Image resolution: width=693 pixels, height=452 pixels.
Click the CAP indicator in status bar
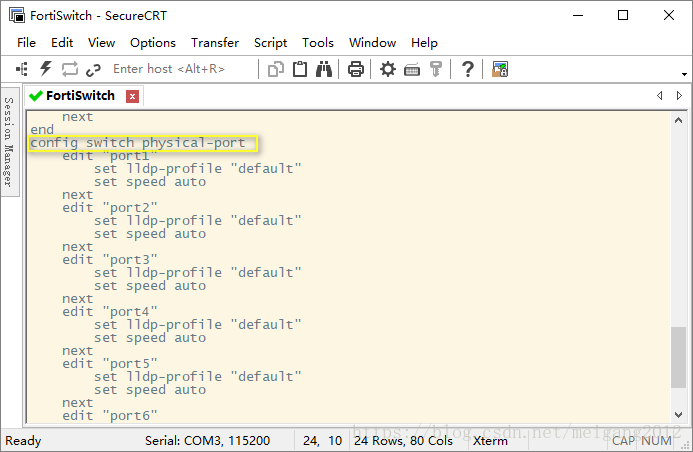(x=623, y=441)
